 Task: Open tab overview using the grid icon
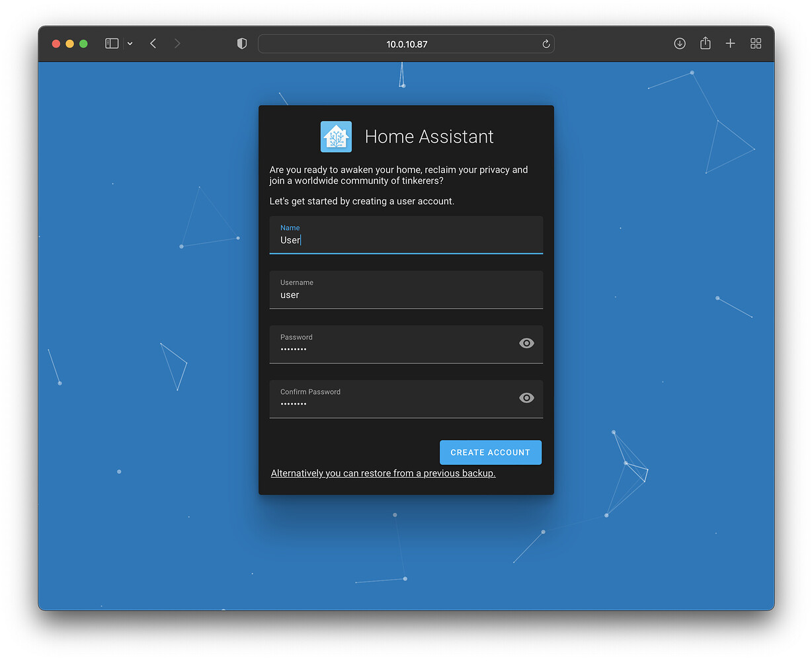click(x=756, y=43)
